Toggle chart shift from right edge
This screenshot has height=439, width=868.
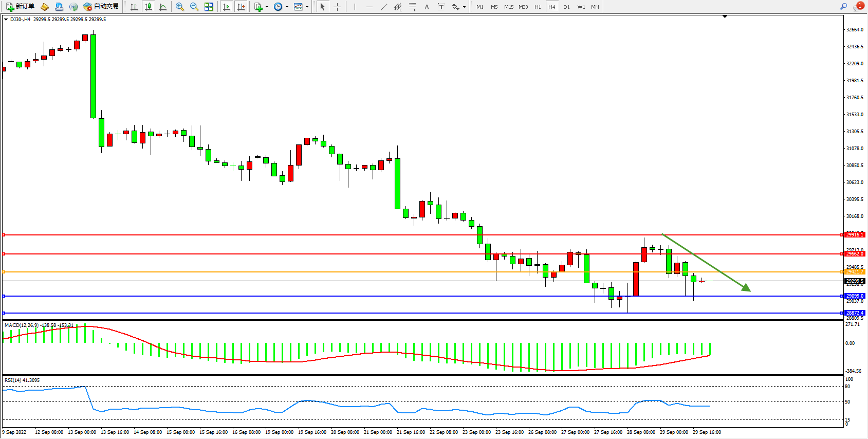tap(241, 7)
